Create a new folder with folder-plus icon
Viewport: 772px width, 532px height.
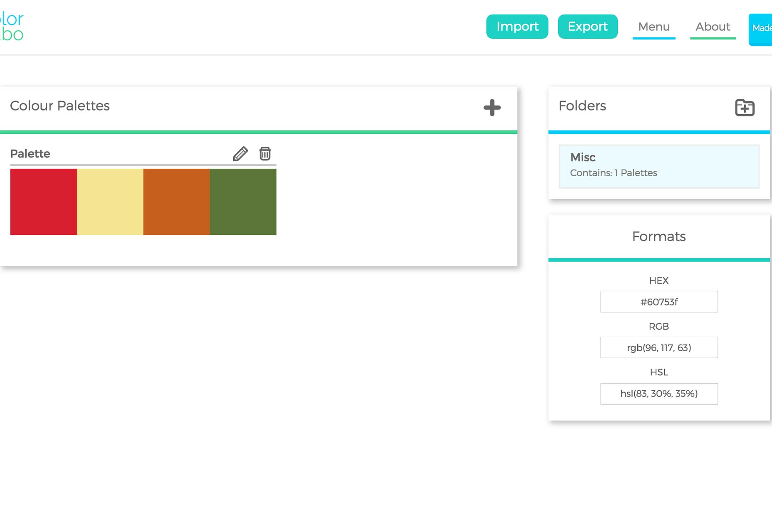(x=745, y=108)
